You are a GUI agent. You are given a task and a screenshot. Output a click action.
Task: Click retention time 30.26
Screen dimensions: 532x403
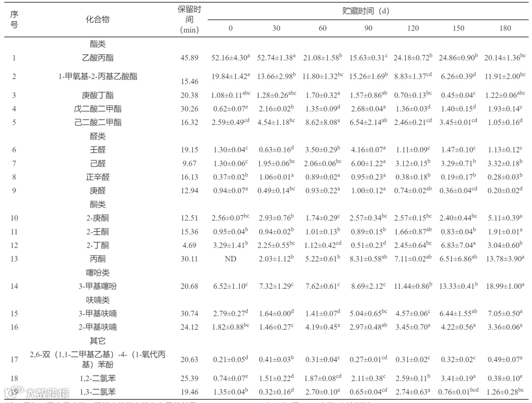pos(189,109)
